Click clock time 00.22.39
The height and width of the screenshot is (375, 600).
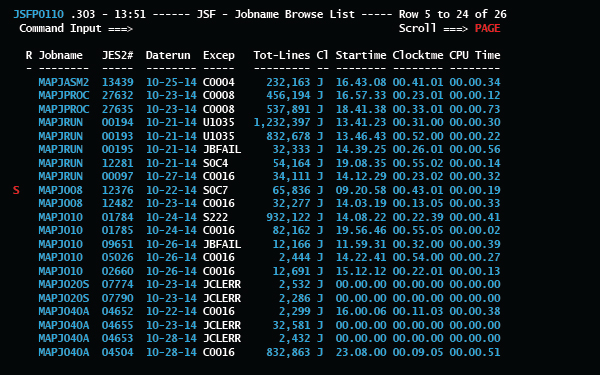pos(418,217)
